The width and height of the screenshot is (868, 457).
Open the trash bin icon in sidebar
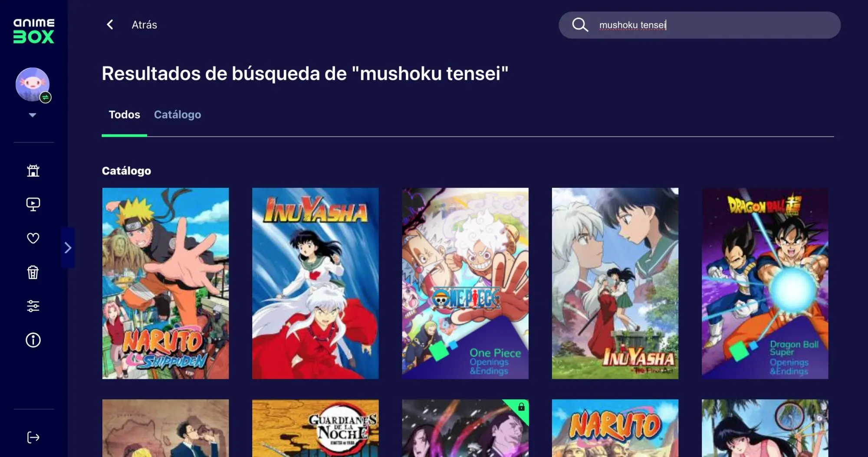(33, 272)
